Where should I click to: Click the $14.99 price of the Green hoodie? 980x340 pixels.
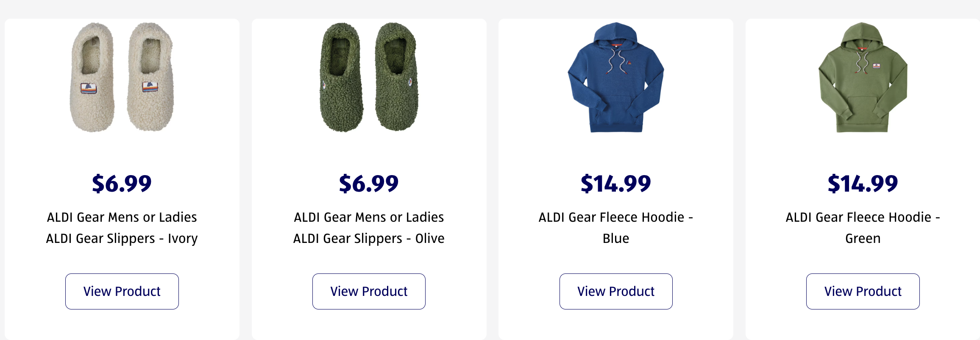[x=863, y=184]
